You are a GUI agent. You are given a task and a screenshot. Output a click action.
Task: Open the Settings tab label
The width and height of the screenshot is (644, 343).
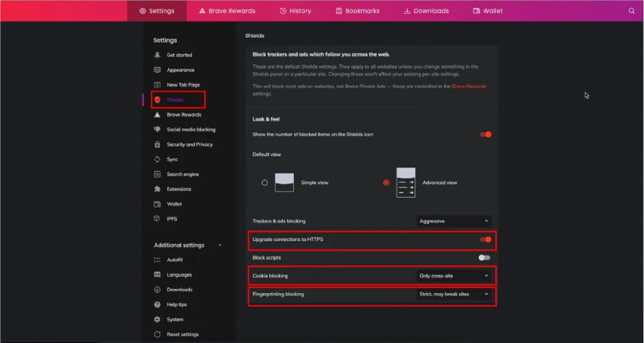tap(162, 11)
